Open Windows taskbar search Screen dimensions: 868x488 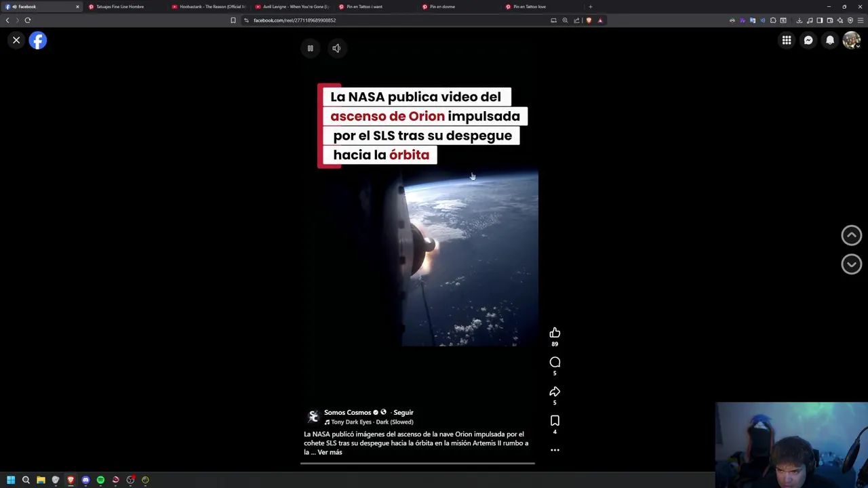tap(26, 480)
